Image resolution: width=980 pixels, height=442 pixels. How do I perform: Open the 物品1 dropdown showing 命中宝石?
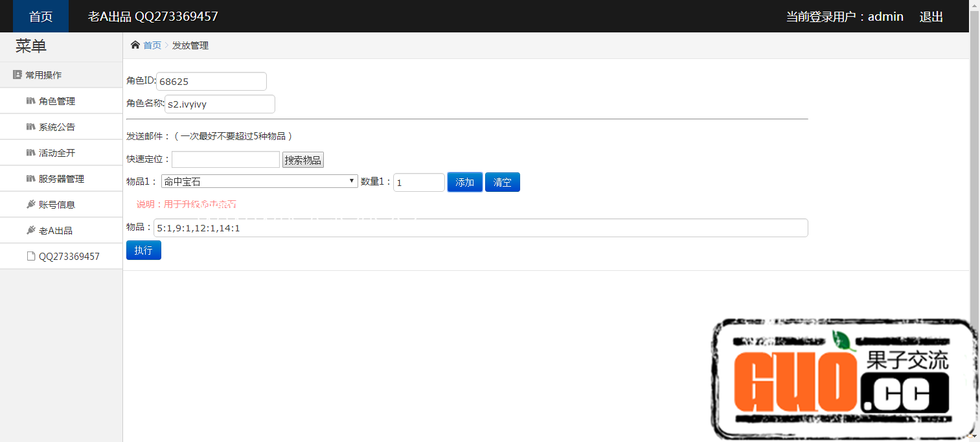tap(259, 181)
